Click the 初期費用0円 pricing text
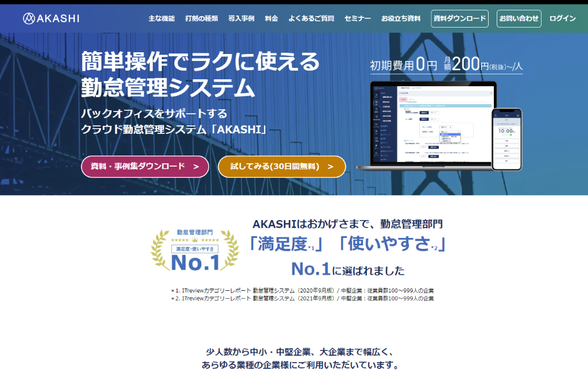The height and width of the screenshot is (381, 588). (x=403, y=65)
